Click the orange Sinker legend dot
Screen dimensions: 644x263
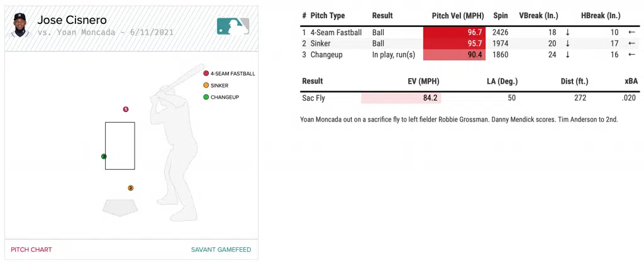[x=206, y=86]
